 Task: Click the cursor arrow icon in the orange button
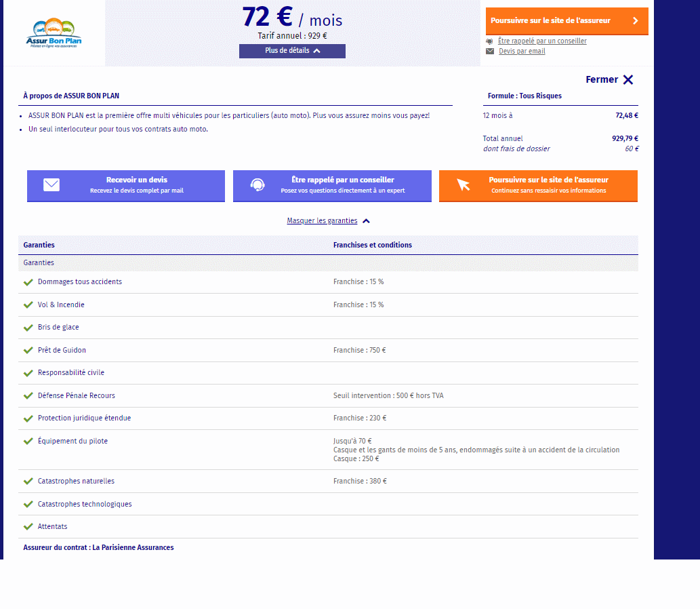coord(464,185)
